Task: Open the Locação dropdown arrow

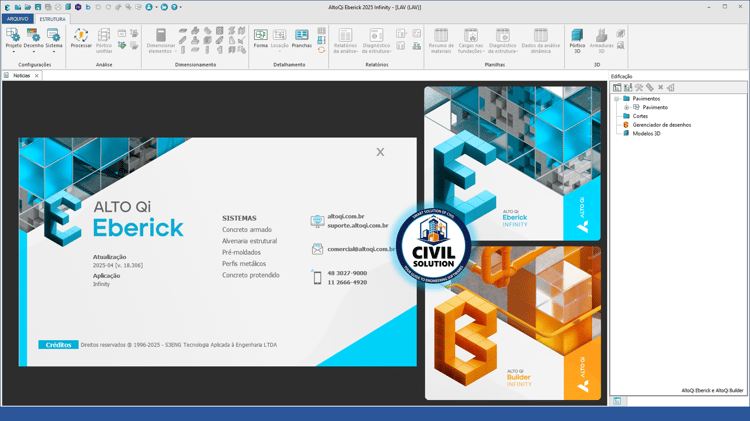Action: point(279,51)
